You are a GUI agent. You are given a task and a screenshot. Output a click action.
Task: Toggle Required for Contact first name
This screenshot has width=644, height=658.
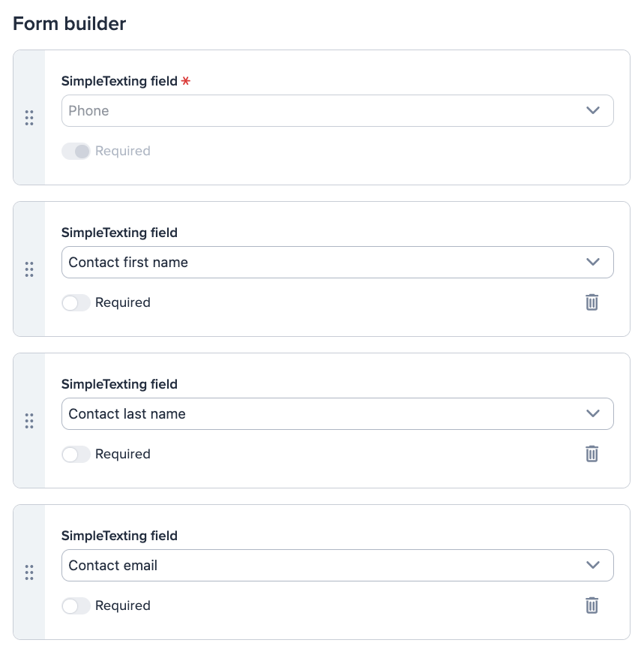pos(76,302)
